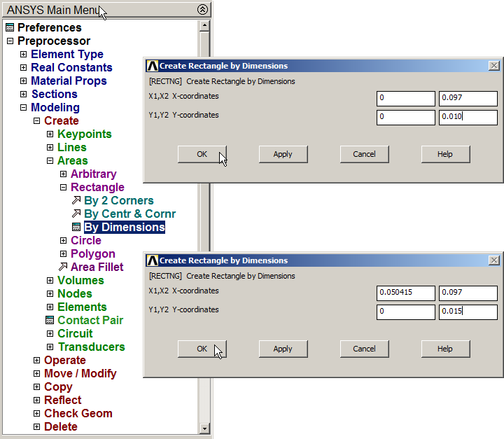504x439 pixels.
Task: Expand the Keypoints tree node
Action: (x=50, y=134)
